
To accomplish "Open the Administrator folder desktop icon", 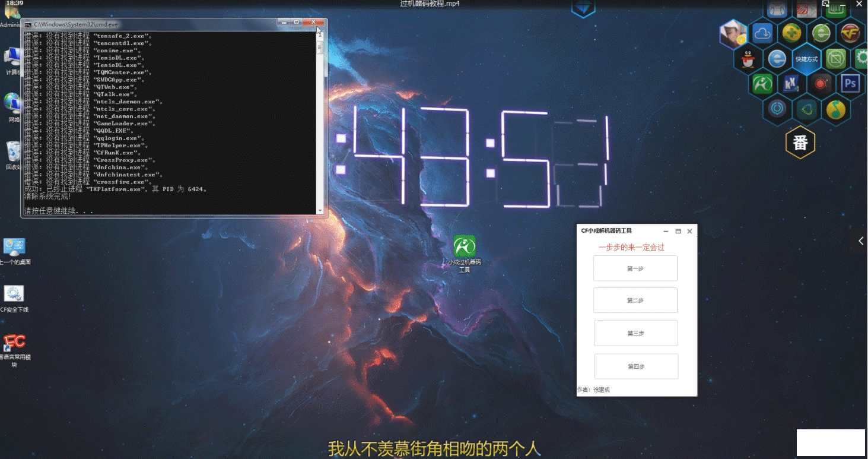I will coord(11,15).
